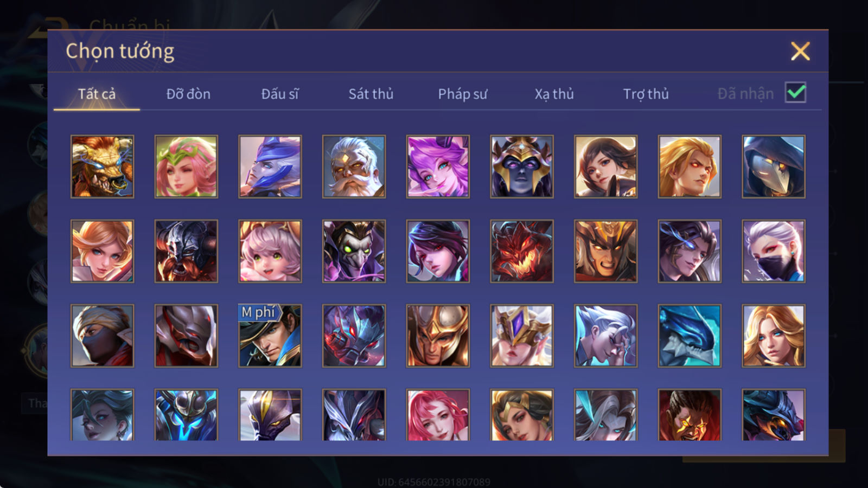The width and height of the screenshot is (868, 488).
Task: Select the golden bull hero portrait
Action: point(102,166)
